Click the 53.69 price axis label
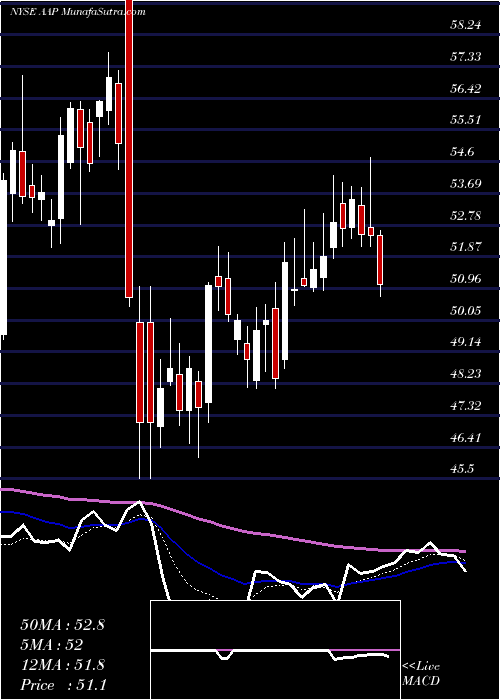Image resolution: width=500 pixels, height=700 pixels. click(x=465, y=183)
